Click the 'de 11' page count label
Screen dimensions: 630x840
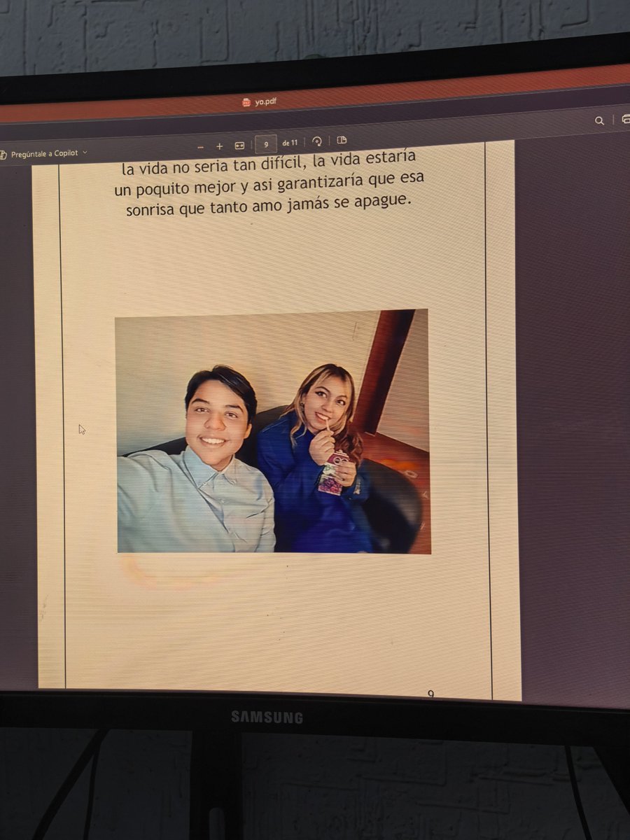(290, 143)
